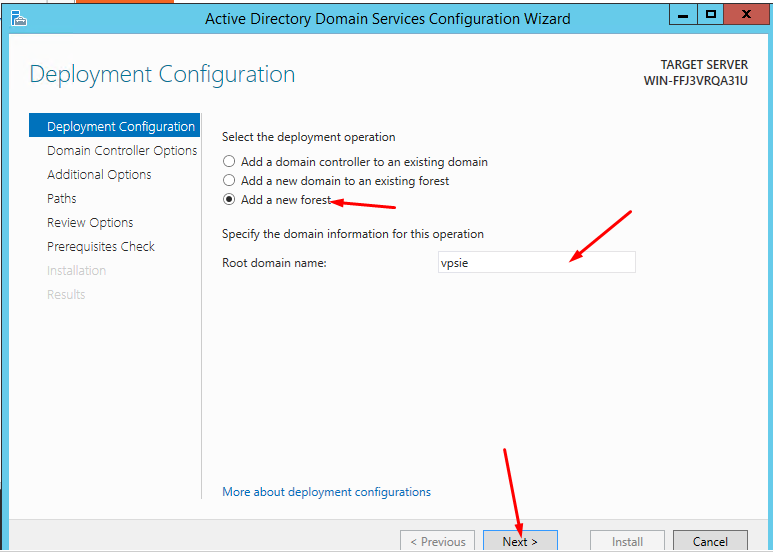Click the target server name WIN-FFJ3VRQA31U
773x552 pixels.
[696, 81]
